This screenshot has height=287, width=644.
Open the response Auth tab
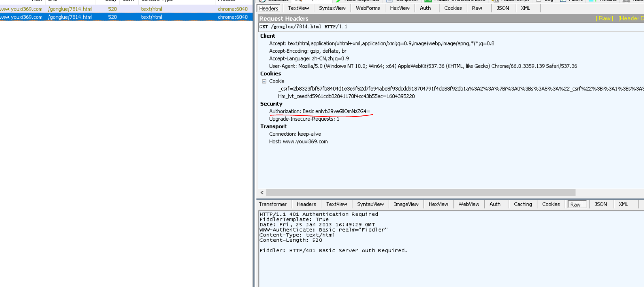coord(495,204)
